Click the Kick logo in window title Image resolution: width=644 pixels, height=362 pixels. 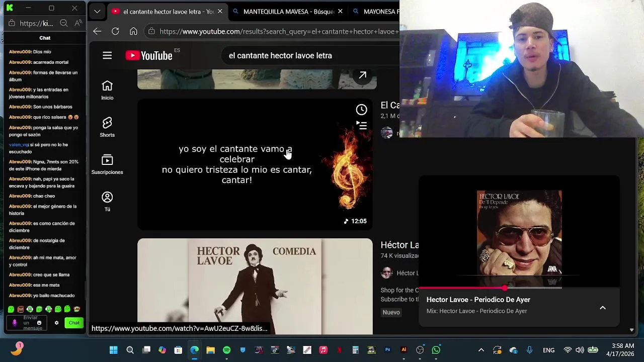[x=10, y=8]
